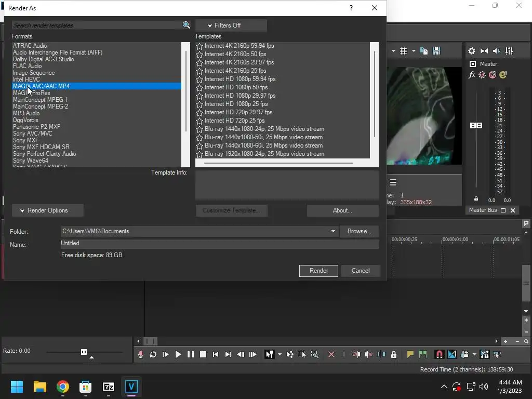Toggle Automatic Crossfades icon

(x=452, y=354)
